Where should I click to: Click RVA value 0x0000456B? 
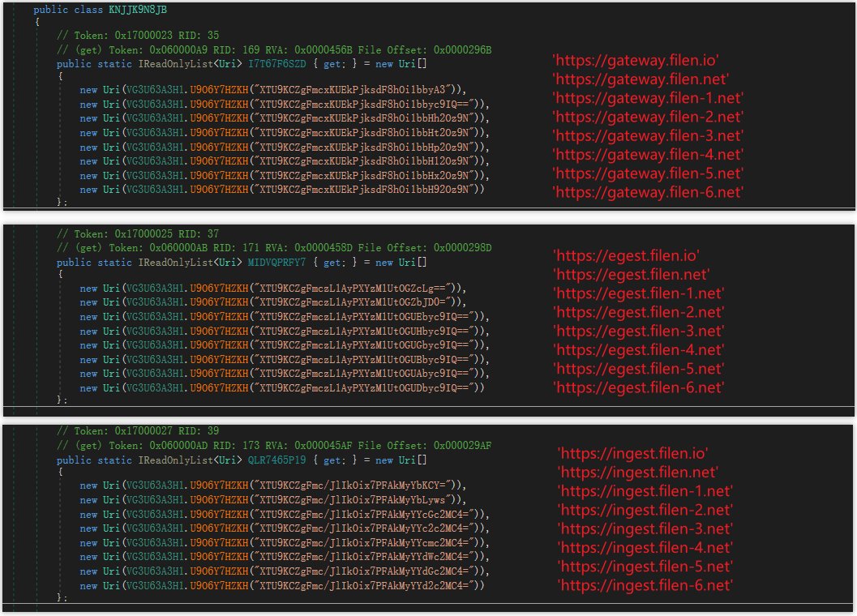tap(324, 50)
